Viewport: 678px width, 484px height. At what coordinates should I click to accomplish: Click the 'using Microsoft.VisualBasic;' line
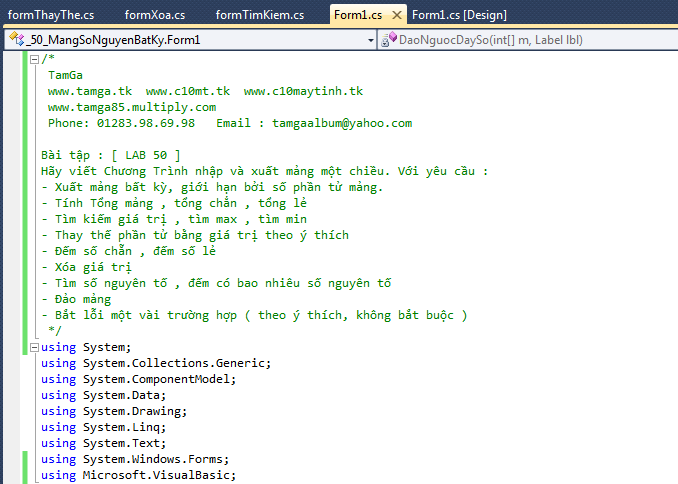click(138, 475)
